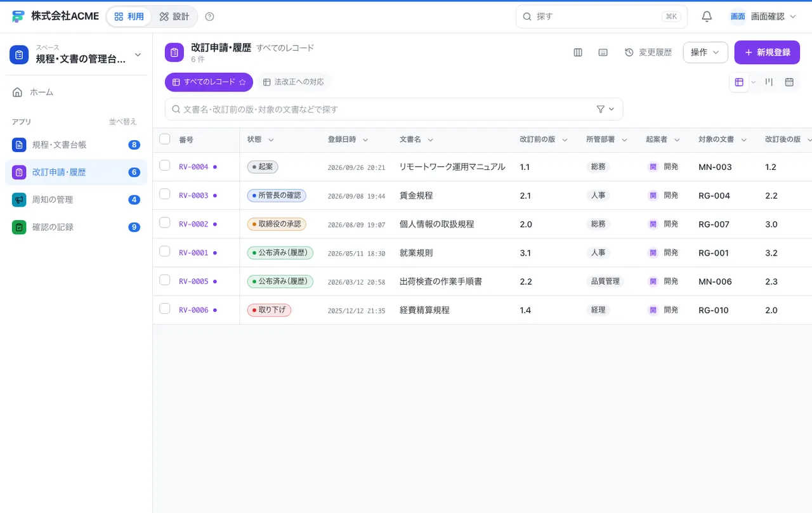
Task: Check the box for row RV-0003
Action: coord(165,194)
